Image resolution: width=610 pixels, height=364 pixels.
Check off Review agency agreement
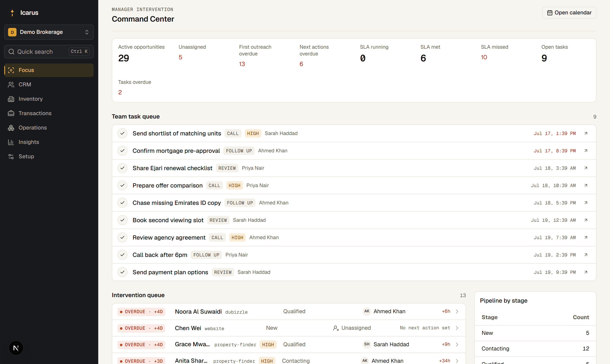[x=122, y=237]
